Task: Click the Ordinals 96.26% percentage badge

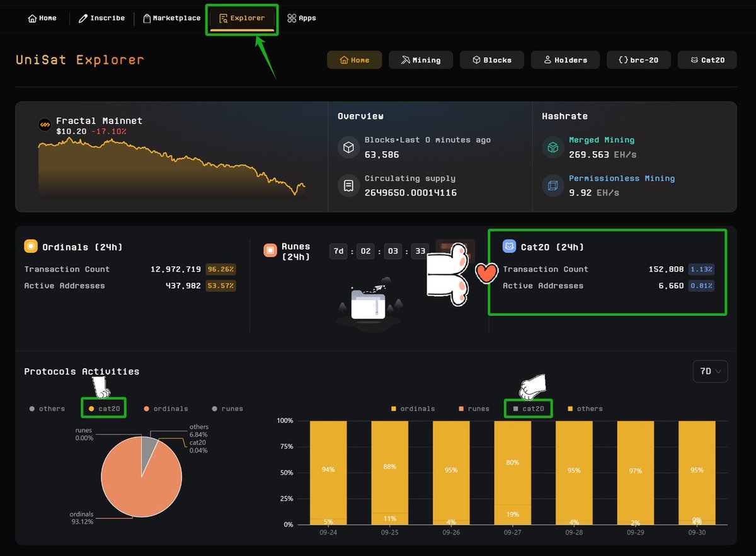Action: click(x=220, y=269)
